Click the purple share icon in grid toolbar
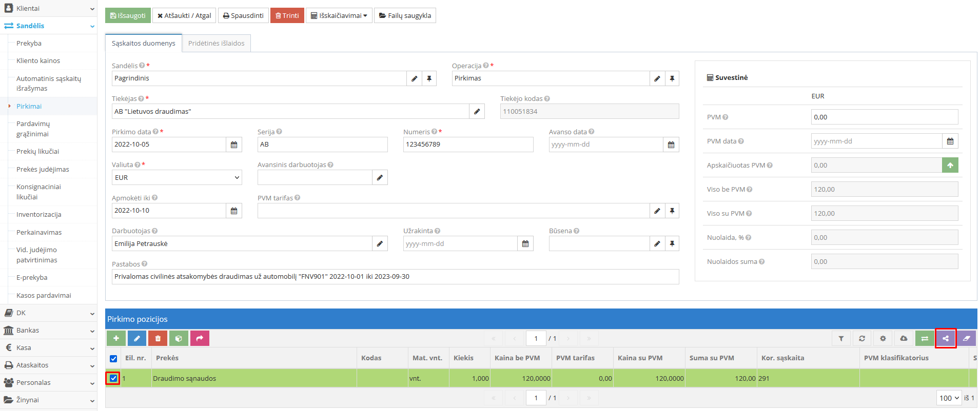The image size is (980, 411). coord(945,338)
